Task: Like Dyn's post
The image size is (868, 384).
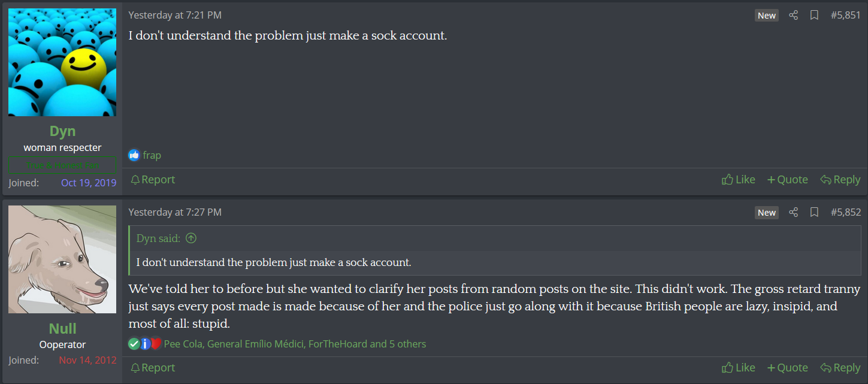Action: pyautogui.click(x=739, y=180)
